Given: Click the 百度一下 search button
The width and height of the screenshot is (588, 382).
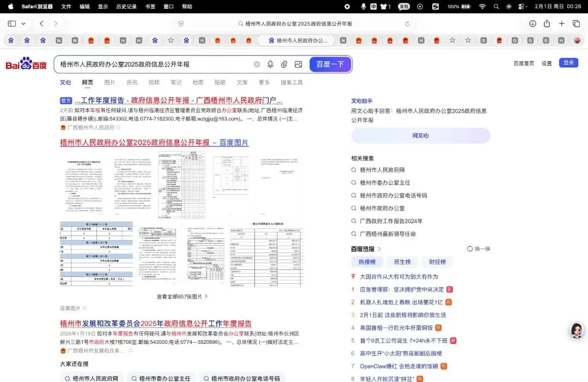Looking at the screenshot, I should 330,64.
